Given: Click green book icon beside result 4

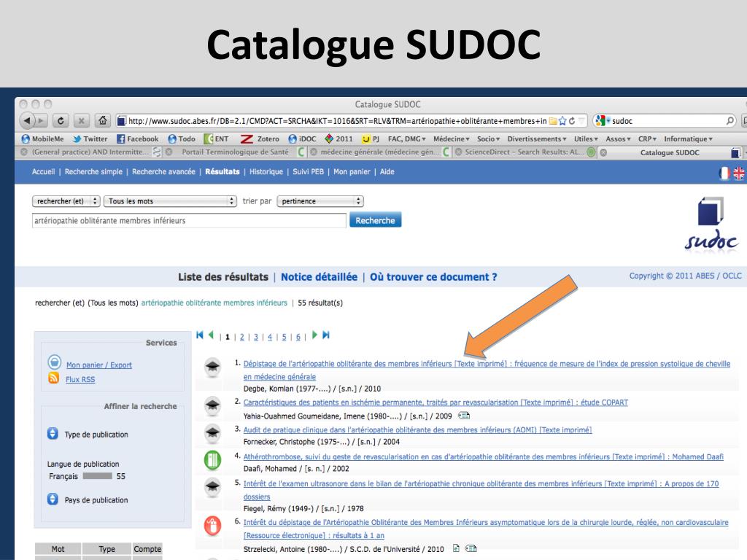Looking at the screenshot, I should pyautogui.click(x=212, y=461).
